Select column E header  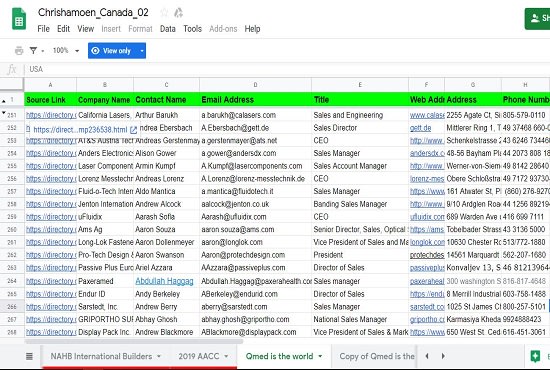[x=360, y=85]
